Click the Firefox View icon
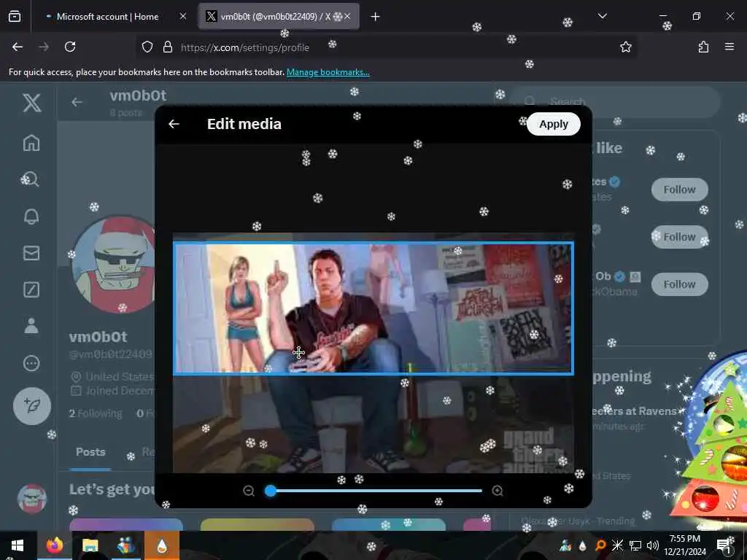The height and width of the screenshot is (560, 747). pyautogui.click(x=15, y=17)
